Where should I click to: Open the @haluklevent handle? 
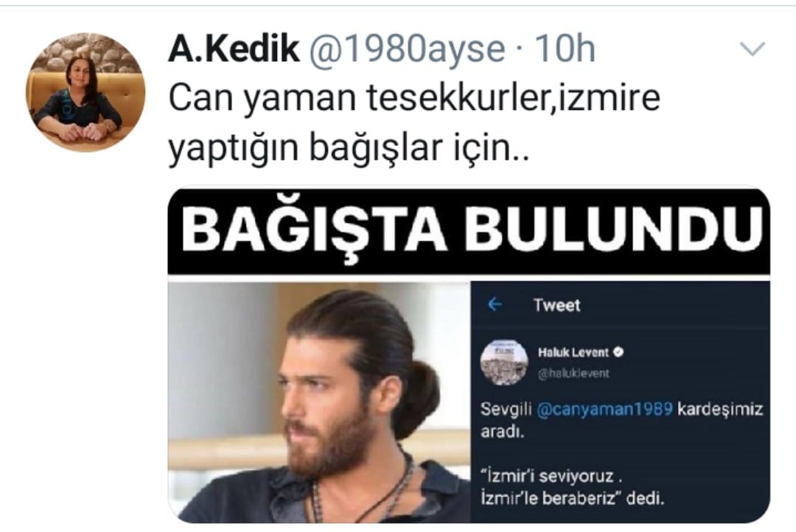(x=573, y=373)
